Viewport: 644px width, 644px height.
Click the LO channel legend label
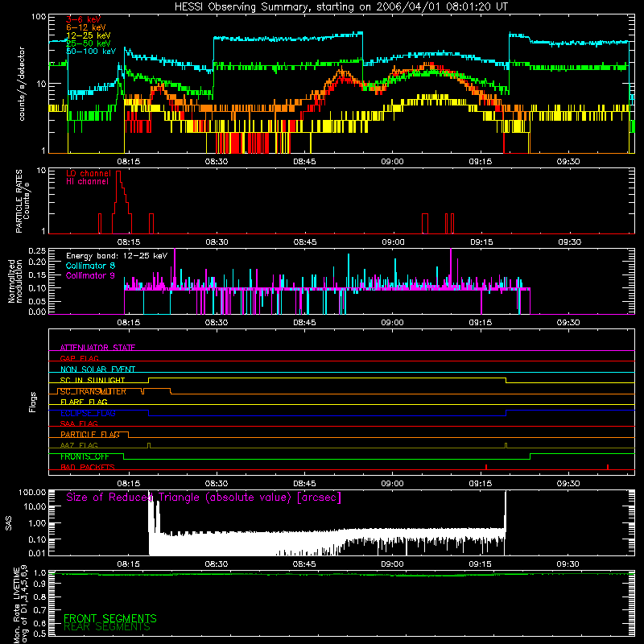(89, 174)
